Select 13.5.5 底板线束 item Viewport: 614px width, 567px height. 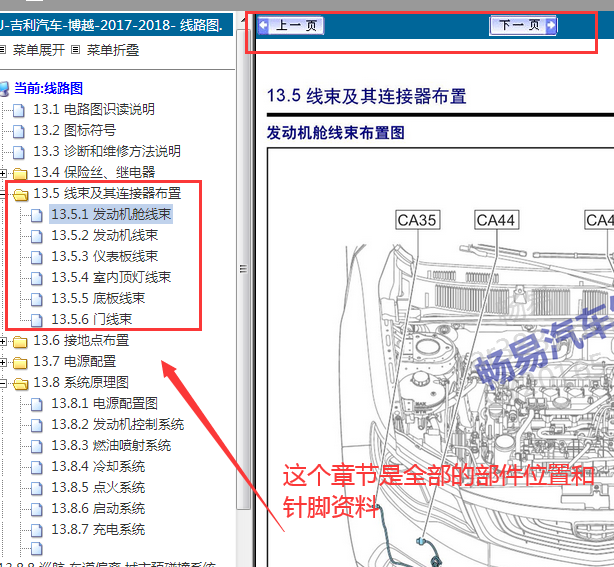[98, 298]
